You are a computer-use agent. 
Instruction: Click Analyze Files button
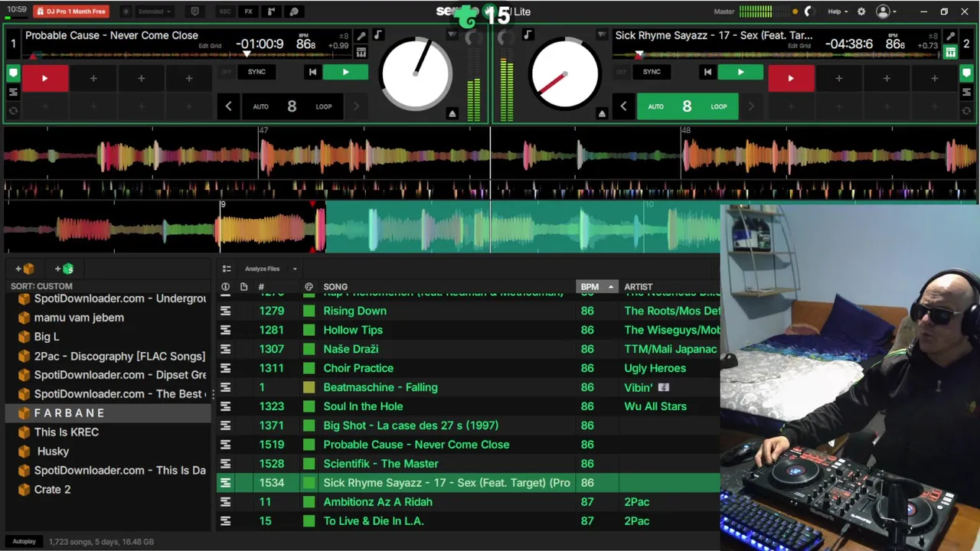pyautogui.click(x=263, y=269)
